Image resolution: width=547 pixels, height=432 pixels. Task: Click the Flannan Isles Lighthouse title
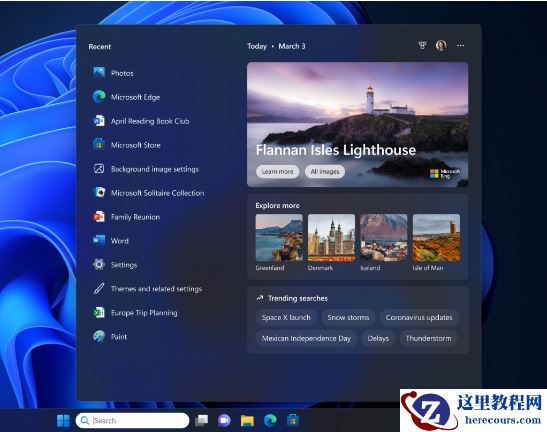click(x=336, y=150)
